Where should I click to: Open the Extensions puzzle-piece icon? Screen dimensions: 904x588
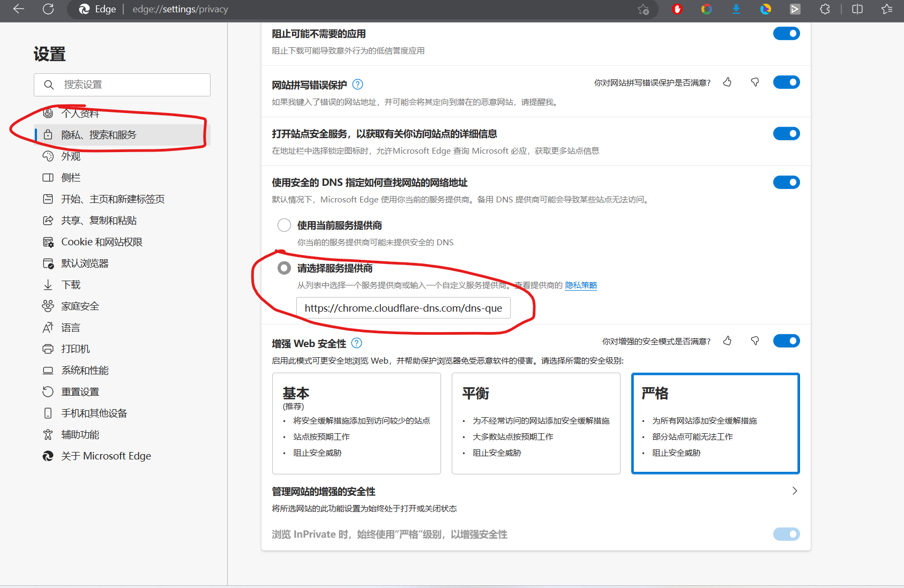[x=825, y=9]
